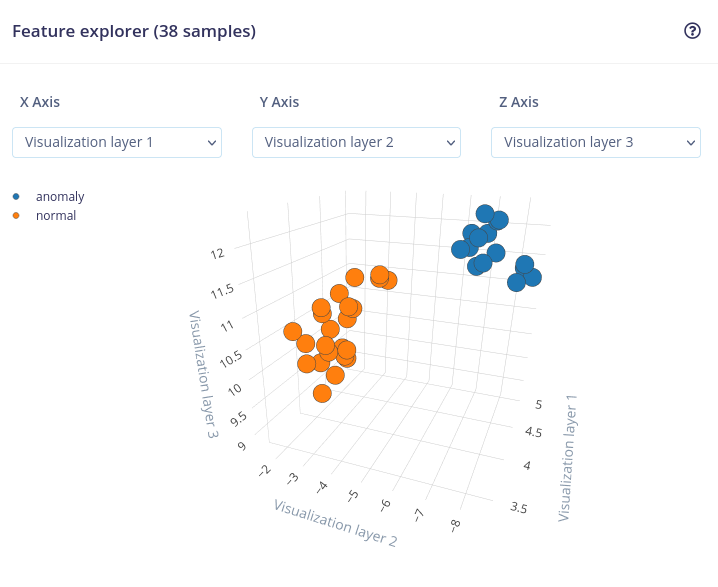
Task: Click the Y Axis field label
Action: coord(279,102)
